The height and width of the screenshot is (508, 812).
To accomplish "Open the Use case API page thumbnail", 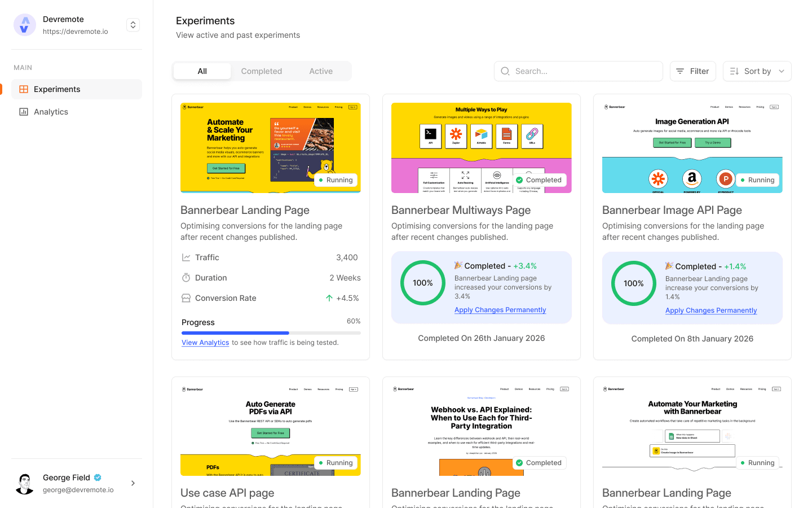I will [x=270, y=430].
